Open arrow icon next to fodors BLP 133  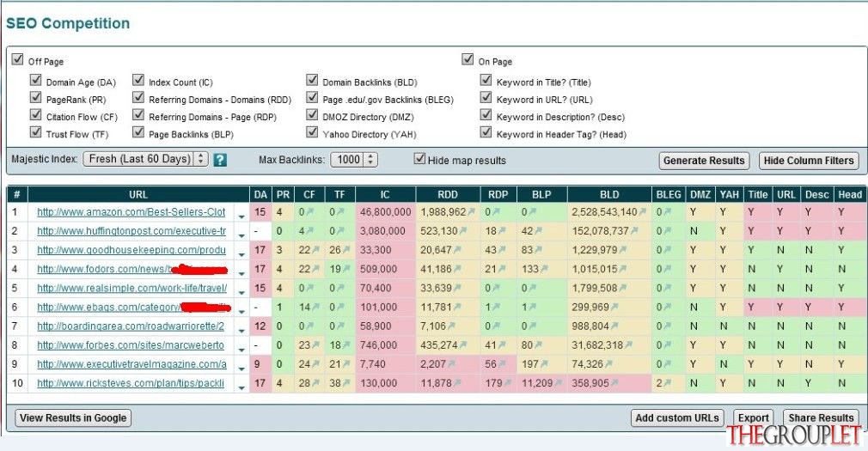point(544,269)
